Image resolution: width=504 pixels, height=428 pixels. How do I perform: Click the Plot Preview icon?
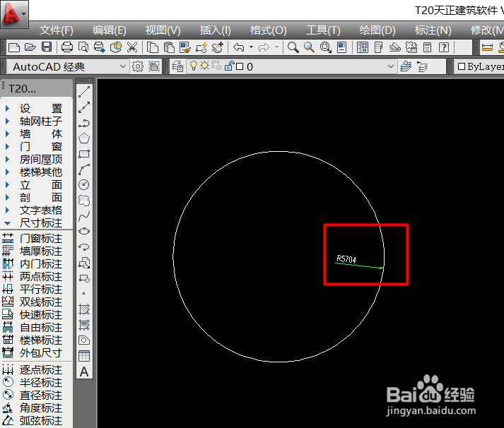tap(83, 47)
